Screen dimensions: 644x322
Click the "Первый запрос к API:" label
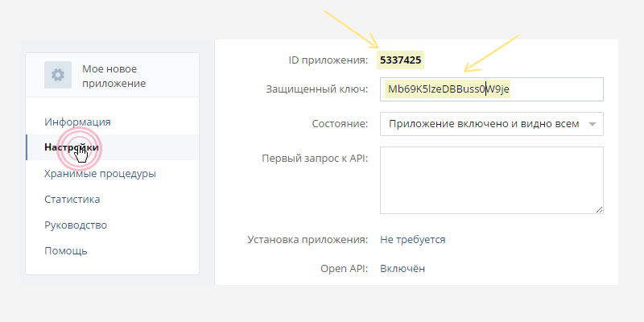click(315, 158)
